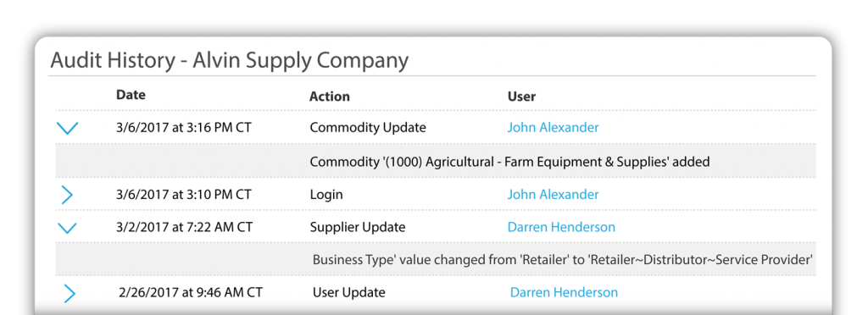Image resolution: width=868 pixels, height=315 pixels.
Task: Collapse the Commodity Update row chevron
Action: (x=68, y=128)
